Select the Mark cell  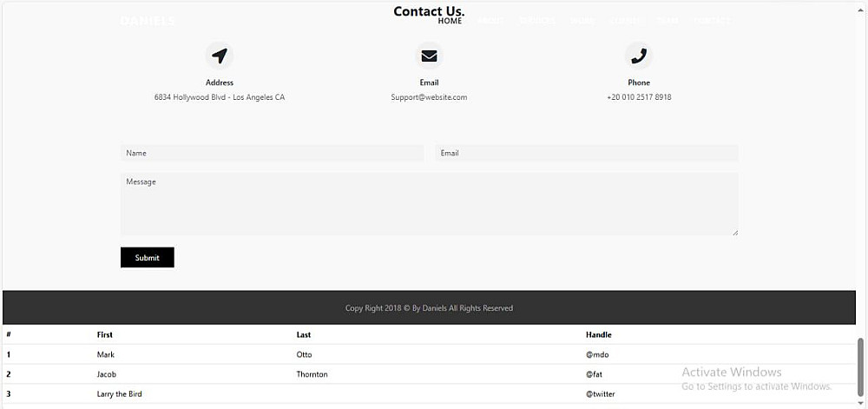pyautogui.click(x=106, y=355)
